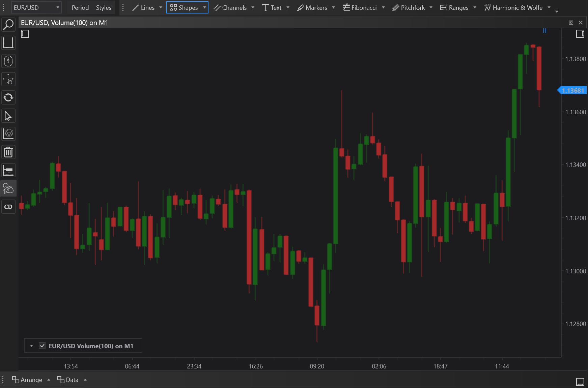588x388 pixels.
Task: Click the magnifying glass zoom tool
Action: click(8, 25)
